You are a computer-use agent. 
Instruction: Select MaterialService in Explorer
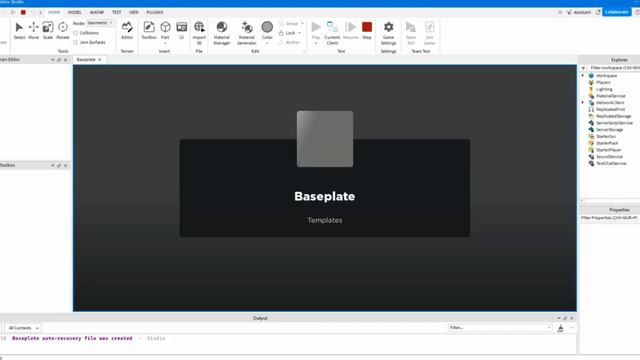(611, 96)
